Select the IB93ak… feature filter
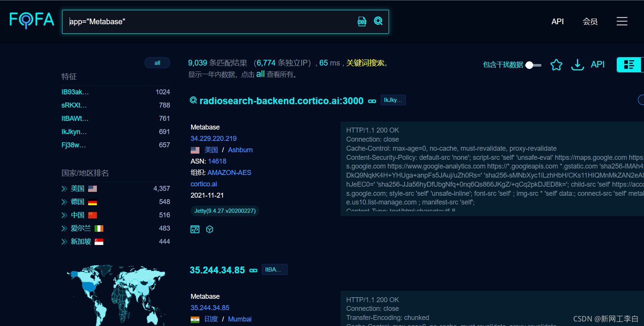 [75, 92]
